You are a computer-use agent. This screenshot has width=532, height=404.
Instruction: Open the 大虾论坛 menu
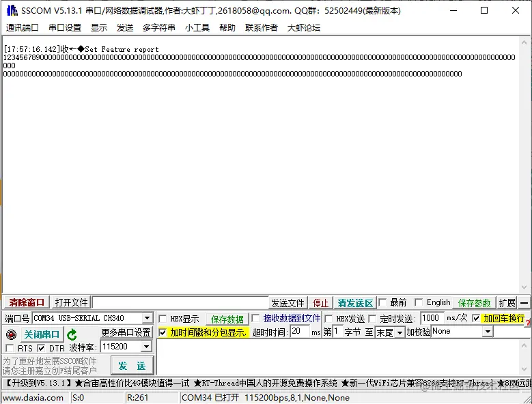click(x=304, y=28)
